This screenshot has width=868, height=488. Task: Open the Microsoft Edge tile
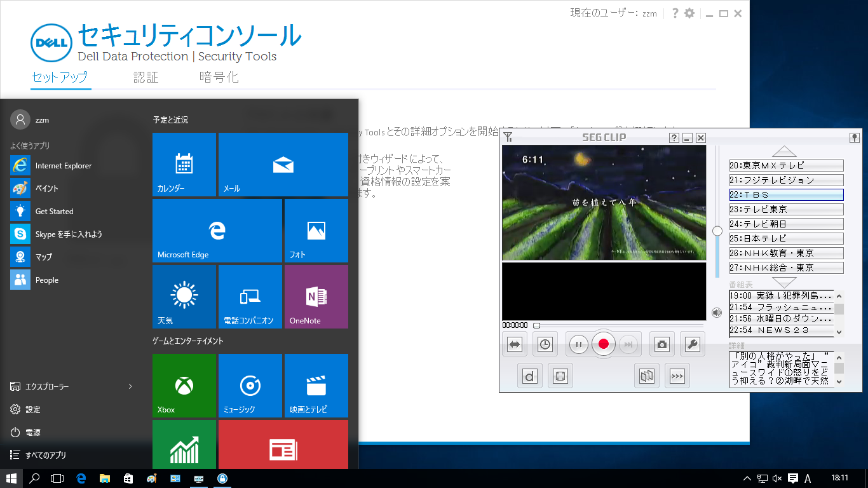217,231
